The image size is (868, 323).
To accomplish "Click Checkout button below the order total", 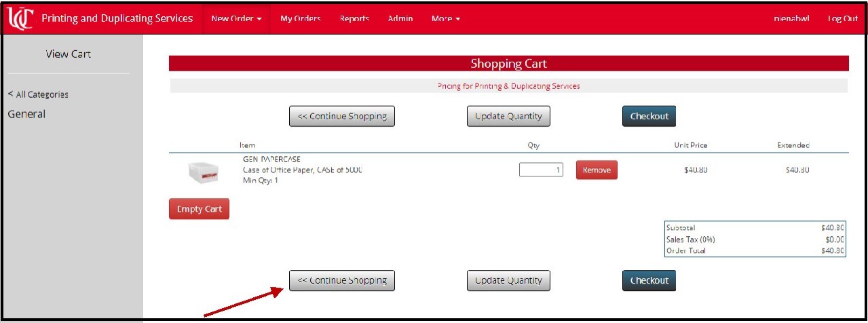I will coord(649,280).
